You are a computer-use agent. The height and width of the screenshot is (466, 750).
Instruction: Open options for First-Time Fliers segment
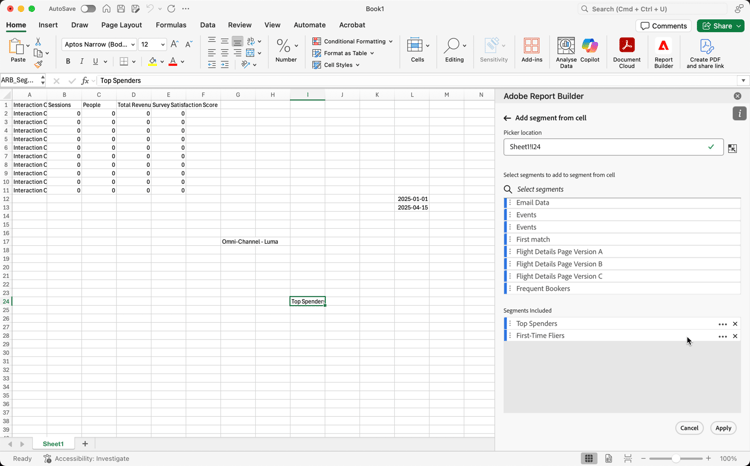(x=722, y=336)
